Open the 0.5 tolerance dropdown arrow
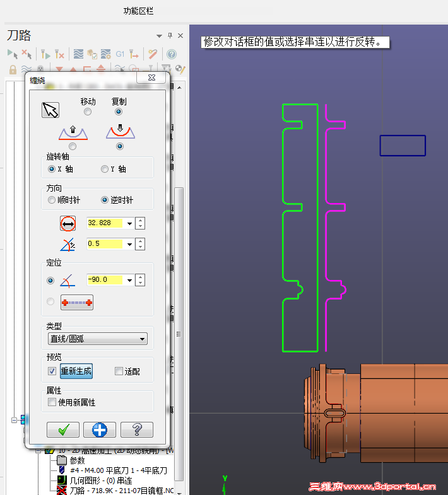Screen dimensions: 448x495 pos(129,244)
